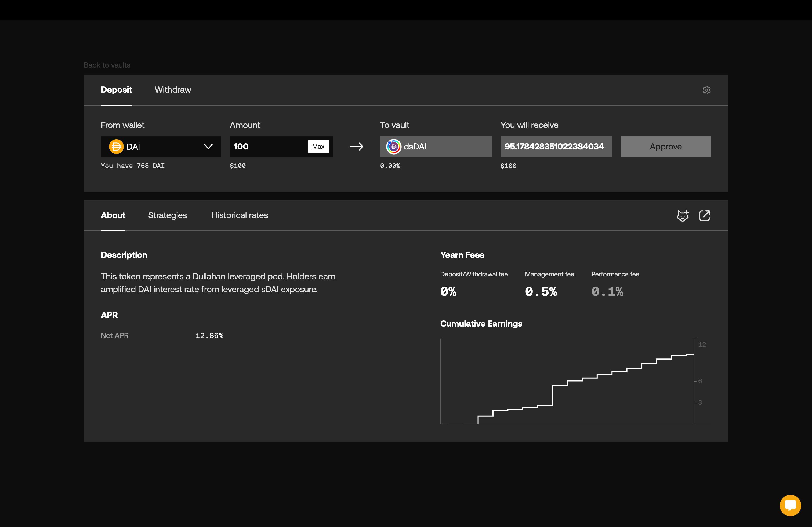This screenshot has width=812, height=527.
Task: Open the Strategies tab
Action: [168, 215]
